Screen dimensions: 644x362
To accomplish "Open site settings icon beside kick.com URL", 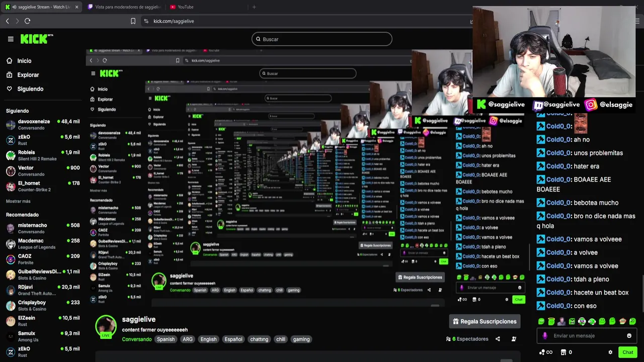I will [x=146, y=21].
